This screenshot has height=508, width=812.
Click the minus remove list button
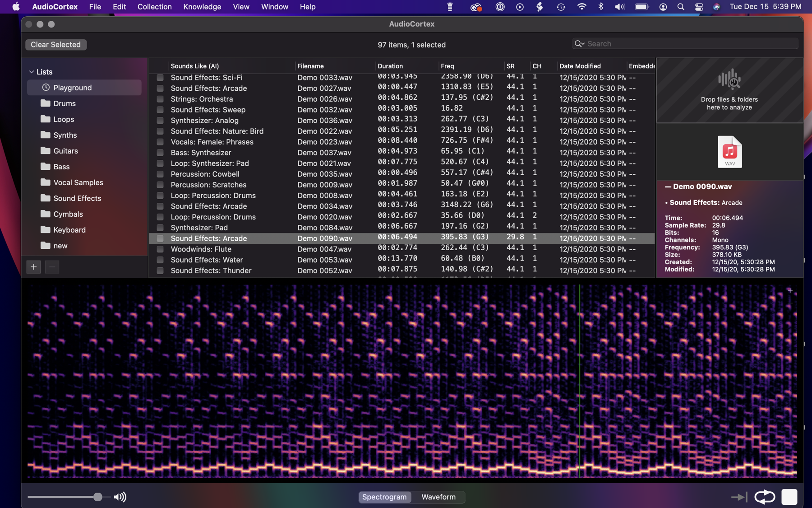click(x=52, y=267)
